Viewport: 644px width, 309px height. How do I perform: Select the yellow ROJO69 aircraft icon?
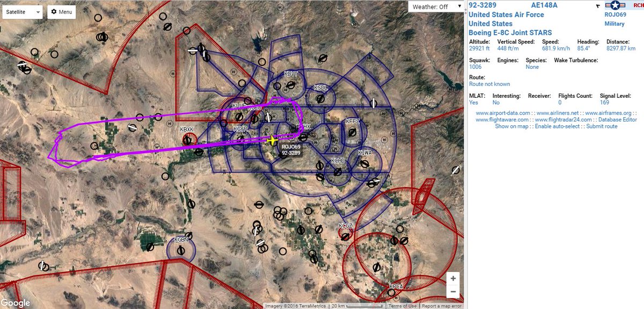273,140
